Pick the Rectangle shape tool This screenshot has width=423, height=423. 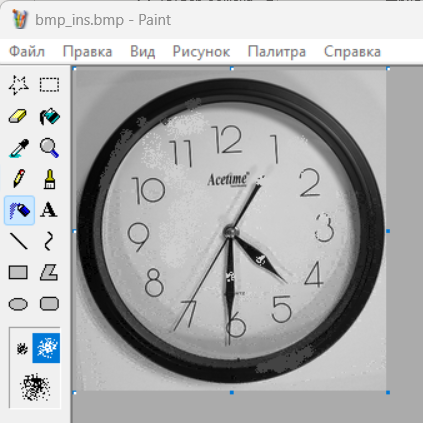[x=19, y=272]
